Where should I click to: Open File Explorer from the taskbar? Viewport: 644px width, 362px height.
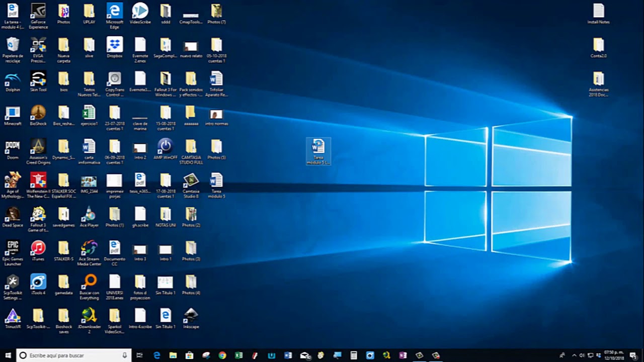coord(173,355)
